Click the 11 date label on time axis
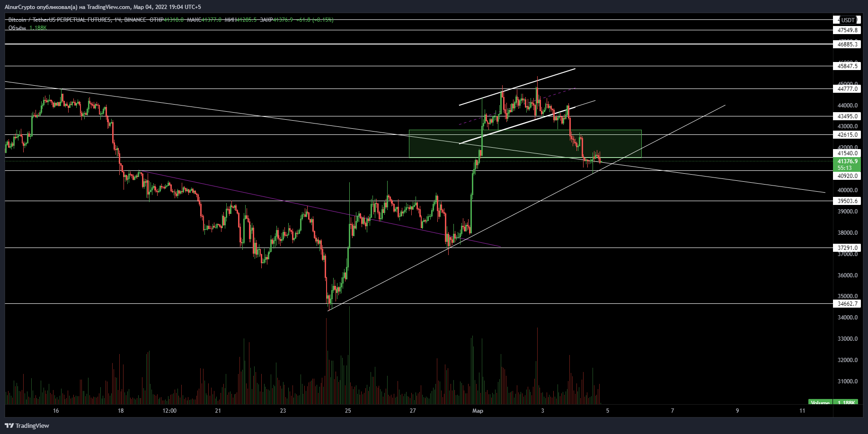Viewport: 868px width, 434px height. click(x=802, y=411)
